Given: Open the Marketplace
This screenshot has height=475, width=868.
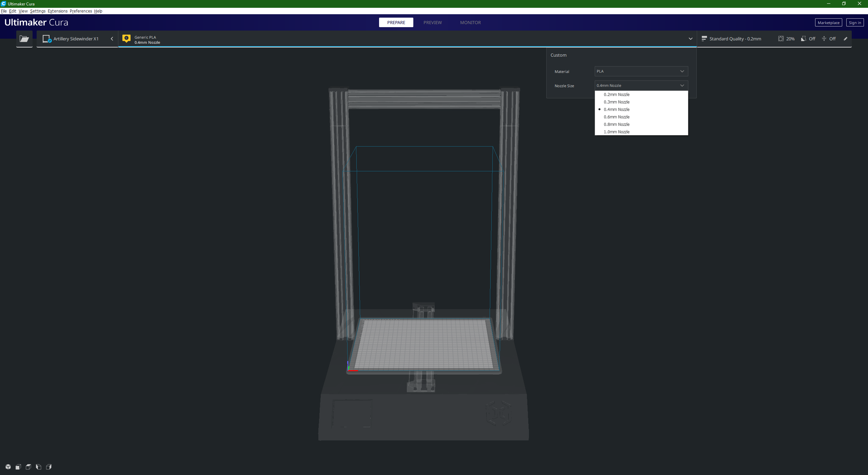Looking at the screenshot, I should click(x=828, y=23).
